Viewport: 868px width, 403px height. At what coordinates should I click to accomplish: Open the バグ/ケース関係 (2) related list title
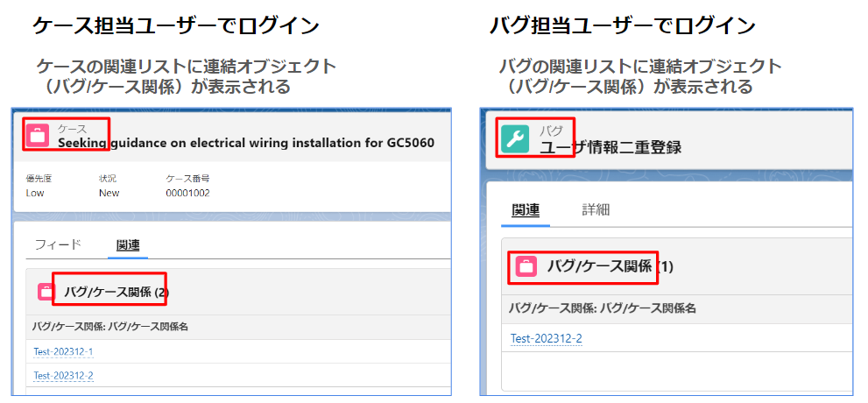pyautogui.click(x=116, y=293)
